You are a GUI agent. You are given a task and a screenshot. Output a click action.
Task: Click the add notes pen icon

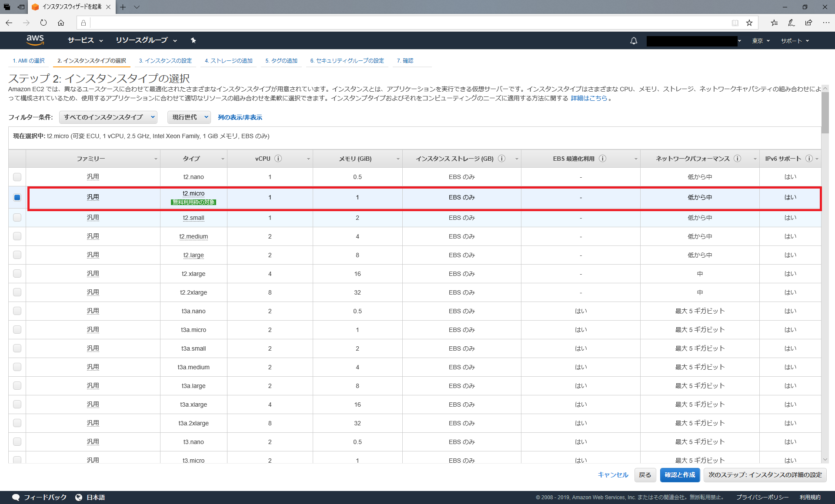coord(792,23)
